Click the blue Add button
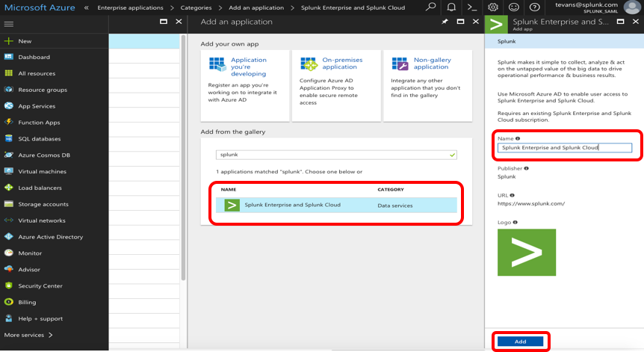The height and width of the screenshot is (352, 644). pos(521,342)
